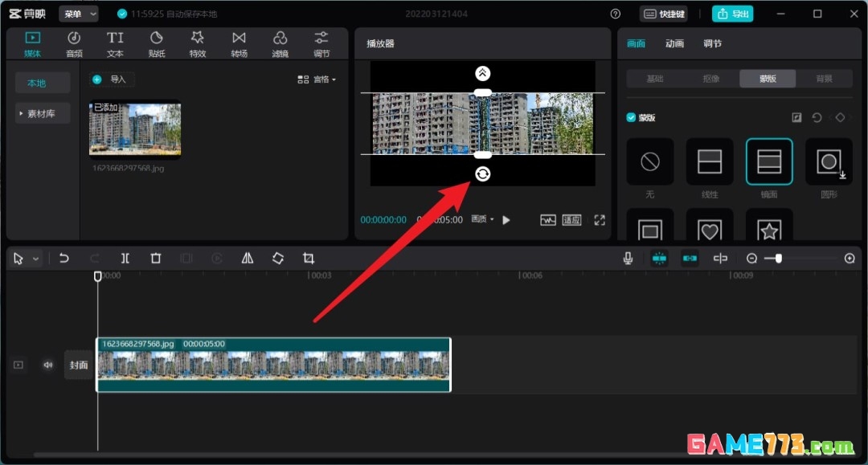Toggle the auto-snap timeline icon
Screen dimensions: 868x465
[x=660, y=258]
